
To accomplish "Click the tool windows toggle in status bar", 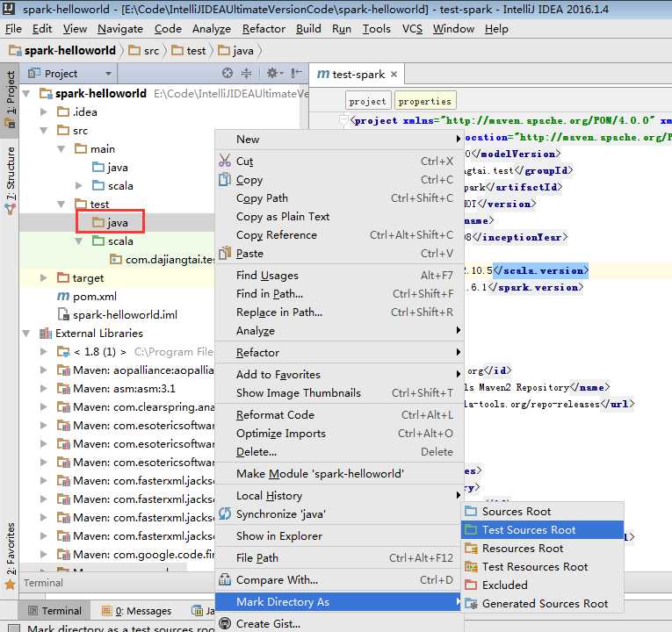I will click(x=14, y=628).
